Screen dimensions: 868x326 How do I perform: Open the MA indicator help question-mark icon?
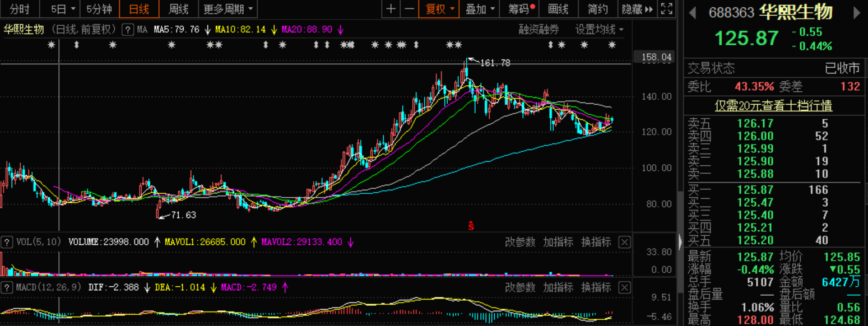coord(128,30)
